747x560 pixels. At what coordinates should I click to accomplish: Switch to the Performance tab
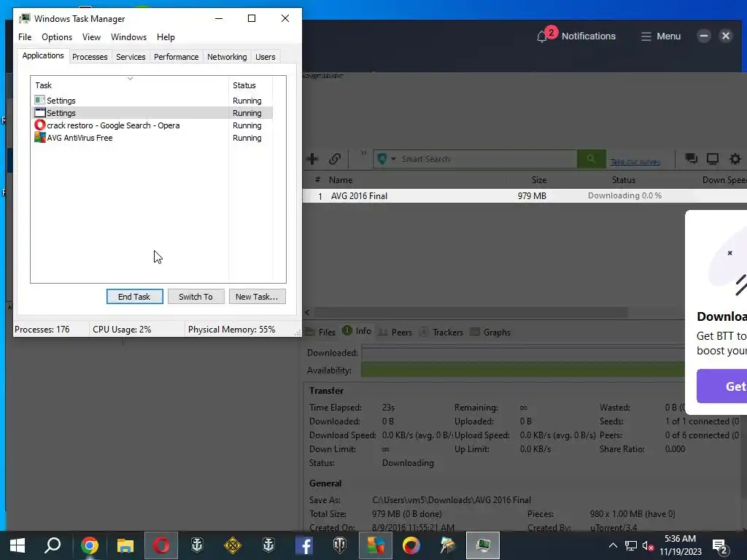click(177, 57)
